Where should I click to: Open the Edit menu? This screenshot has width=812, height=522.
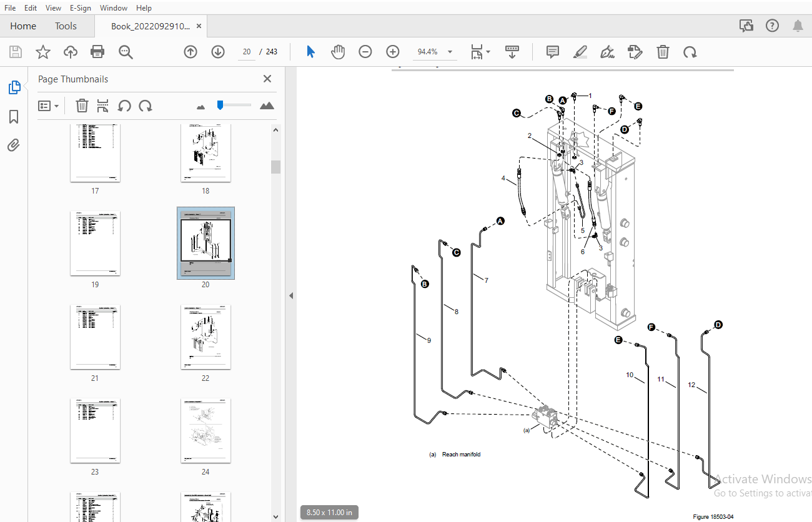click(x=31, y=7)
